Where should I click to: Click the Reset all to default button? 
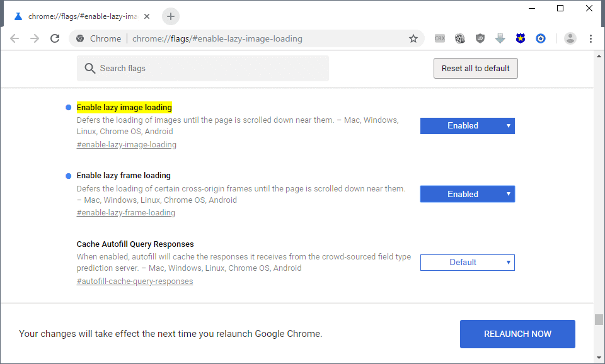[475, 69]
